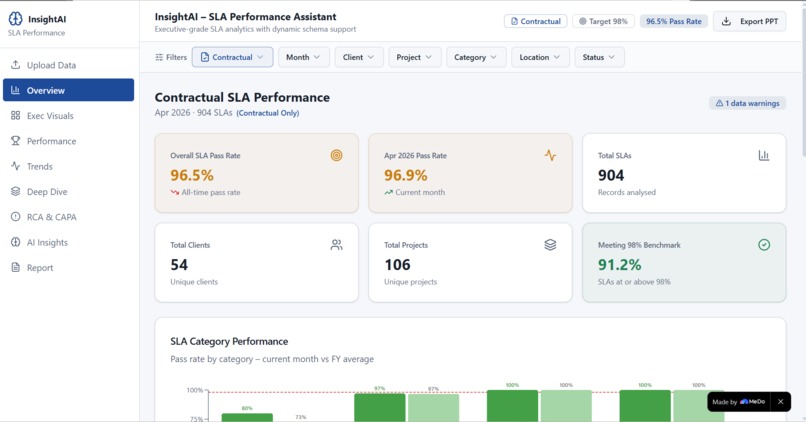Click the 96.9% current month value
This screenshot has width=806, height=422.
406,175
